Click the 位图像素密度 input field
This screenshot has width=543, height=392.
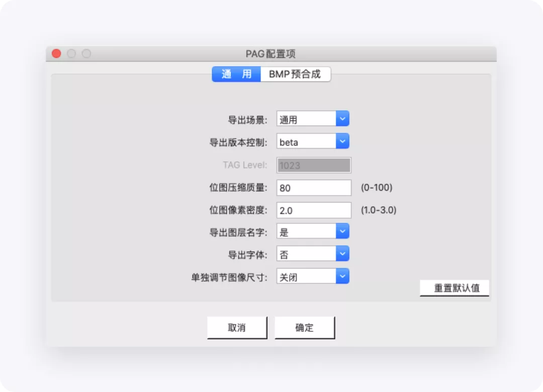click(314, 210)
